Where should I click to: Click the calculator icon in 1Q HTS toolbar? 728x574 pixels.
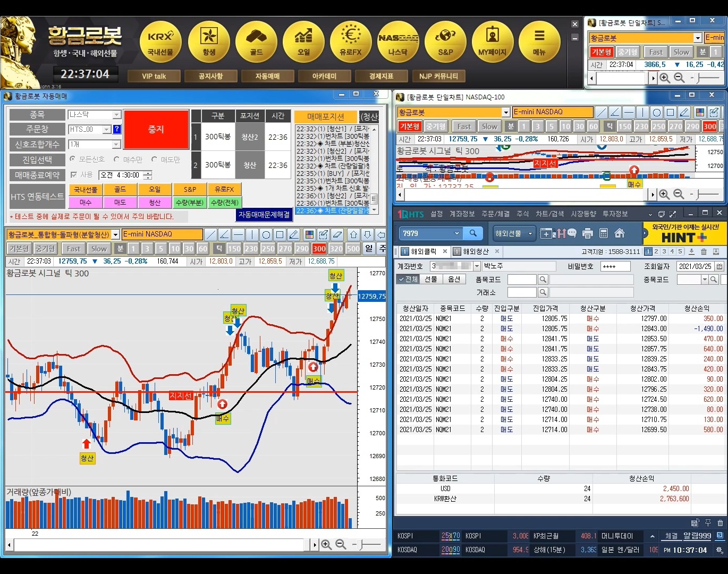603,233
